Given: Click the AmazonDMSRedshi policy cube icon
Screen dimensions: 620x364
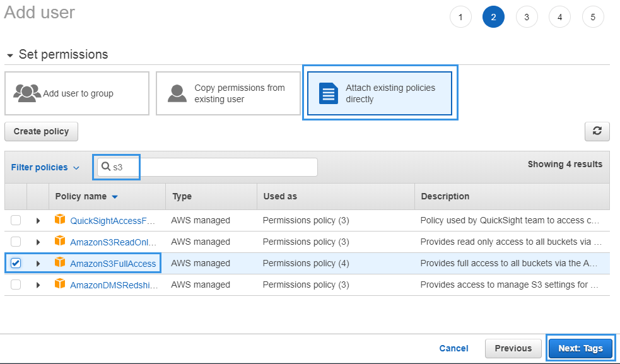Looking at the screenshot, I should click(60, 285).
